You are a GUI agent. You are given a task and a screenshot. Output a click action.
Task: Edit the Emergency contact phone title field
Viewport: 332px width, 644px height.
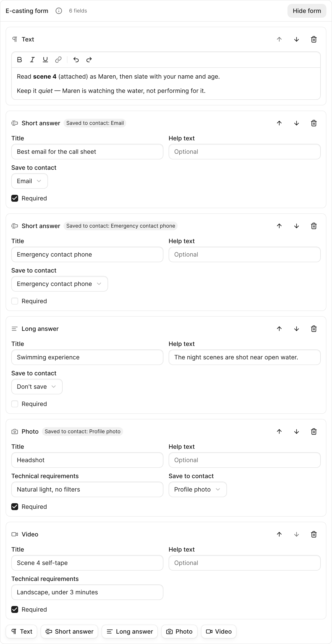tap(87, 254)
